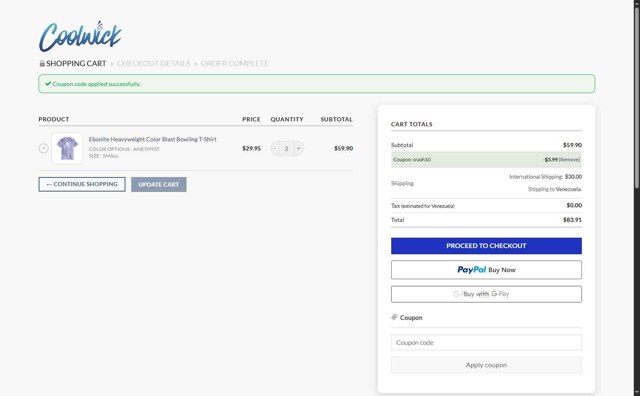Decrease quantity with the minus button

[275, 149]
